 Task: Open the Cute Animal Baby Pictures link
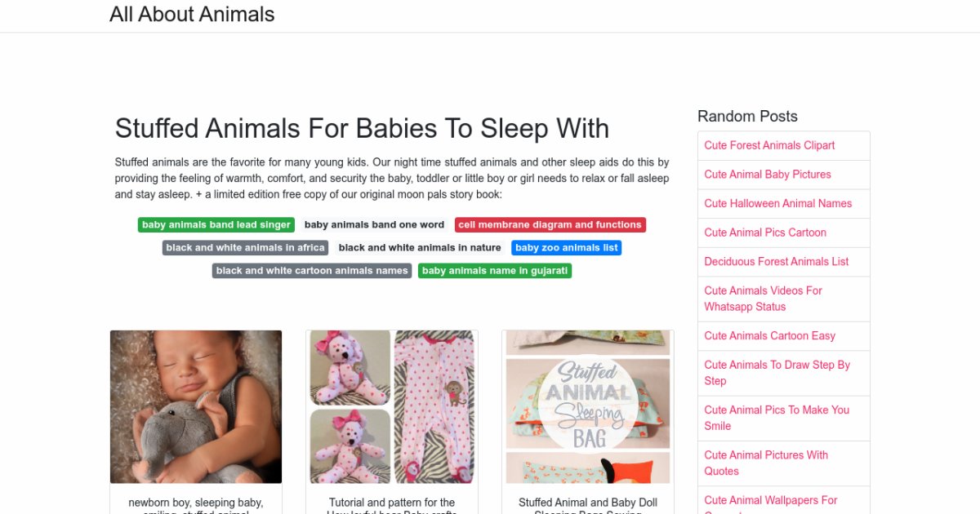[x=768, y=175]
